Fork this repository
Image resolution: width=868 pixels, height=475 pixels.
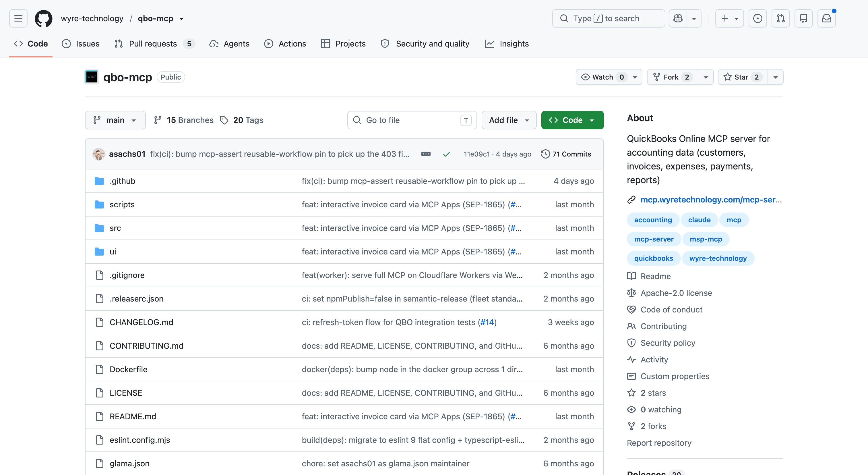point(672,77)
